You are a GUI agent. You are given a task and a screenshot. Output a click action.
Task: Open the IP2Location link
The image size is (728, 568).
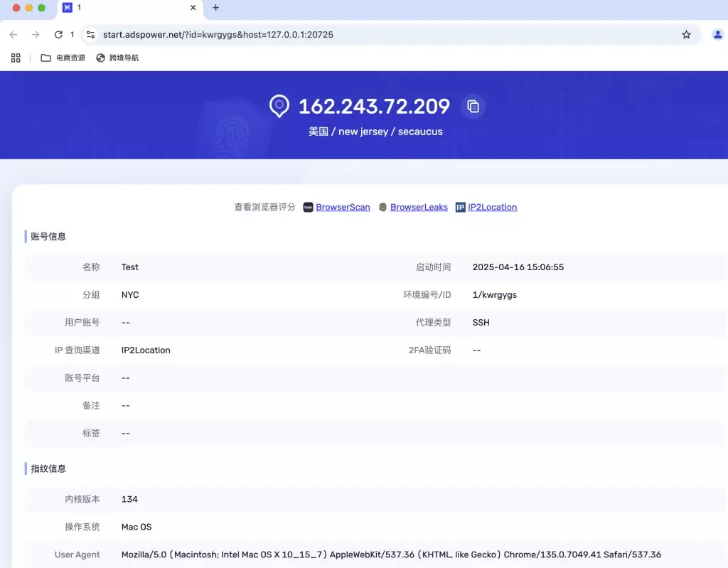(x=492, y=207)
